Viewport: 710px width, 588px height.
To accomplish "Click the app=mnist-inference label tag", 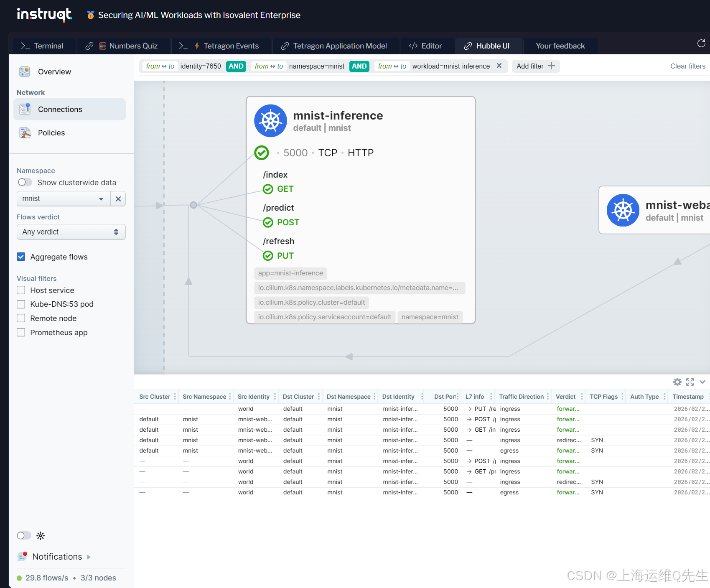I will pos(290,273).
